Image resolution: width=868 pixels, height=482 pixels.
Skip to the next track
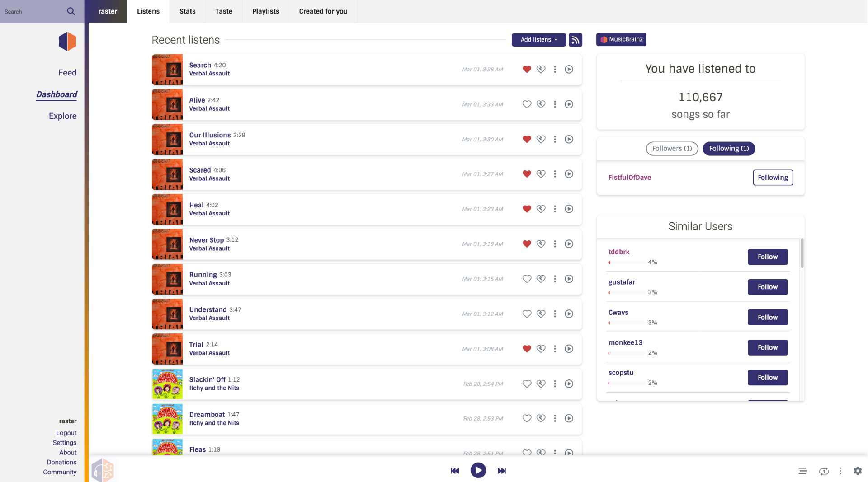point(501,470)
